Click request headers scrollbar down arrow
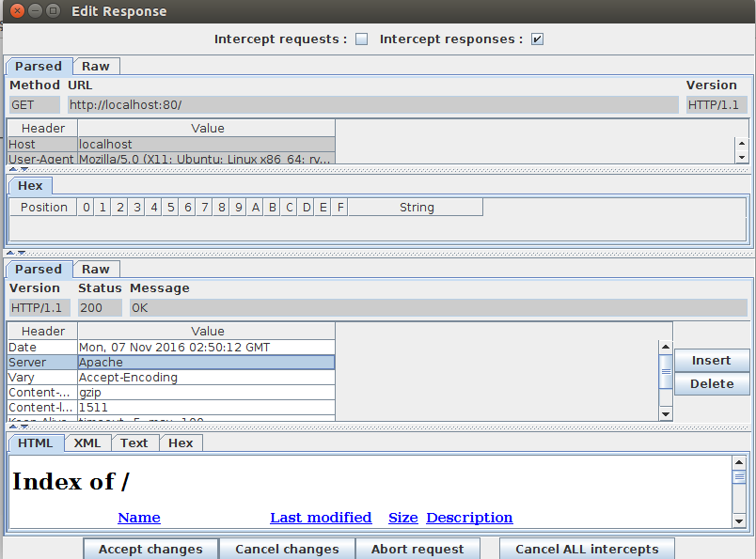The image size is (756, 559). pyautogui.click(x=742, y=157)
